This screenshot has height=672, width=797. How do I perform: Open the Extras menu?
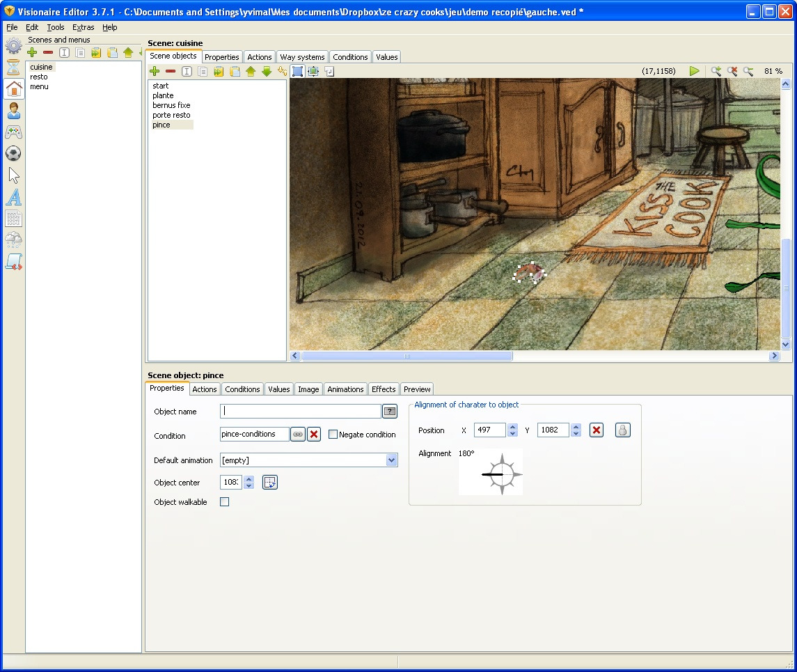click(83, 27)
